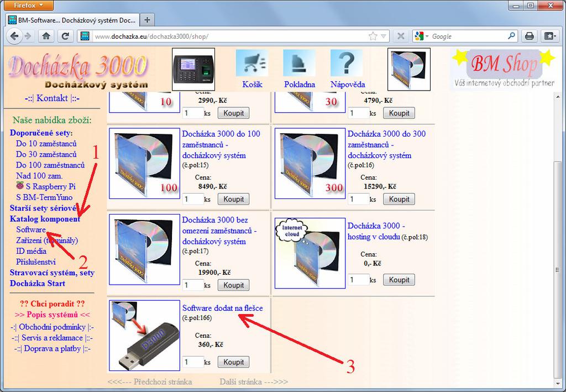Click quantity field for 8490 Kč product

(193, 199)
